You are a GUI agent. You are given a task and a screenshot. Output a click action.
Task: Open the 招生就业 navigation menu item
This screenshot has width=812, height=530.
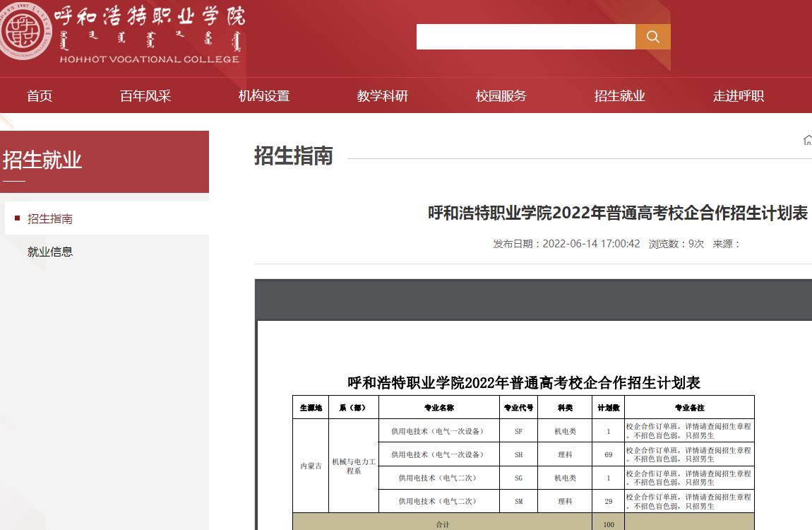[x=620, y=96]
